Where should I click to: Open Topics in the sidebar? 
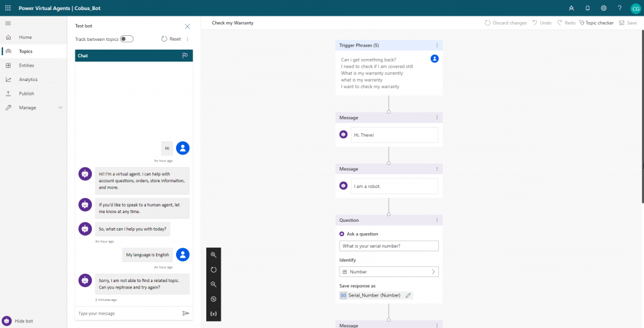[x=33, y=52]
